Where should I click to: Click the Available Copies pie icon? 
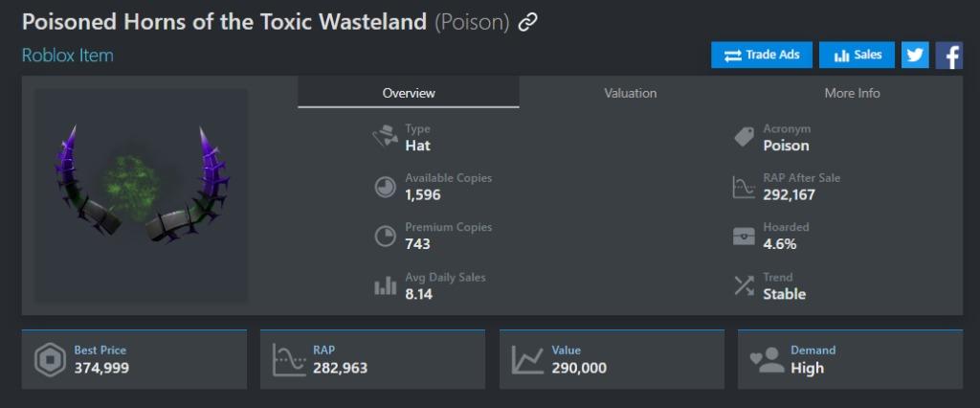(385, 187)
